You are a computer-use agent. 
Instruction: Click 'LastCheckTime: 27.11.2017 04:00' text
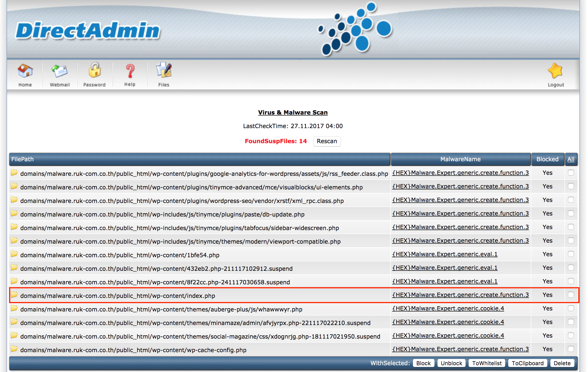pos(293,126)
